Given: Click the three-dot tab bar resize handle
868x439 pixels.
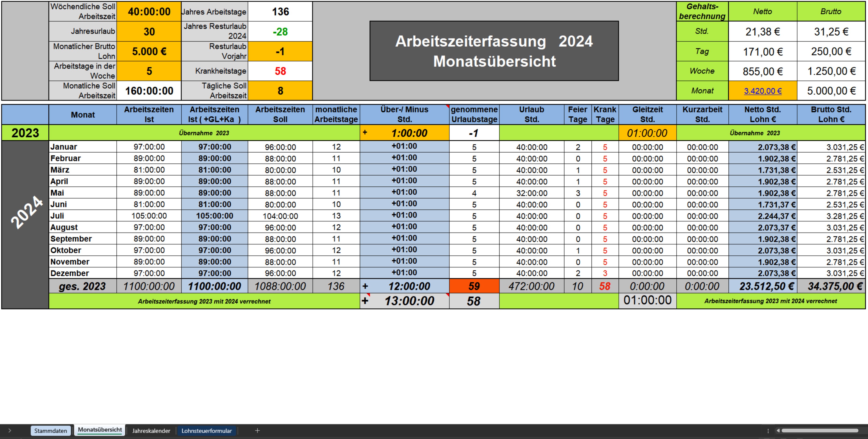Looking at the screenshot, I should (x=768, y=431).
